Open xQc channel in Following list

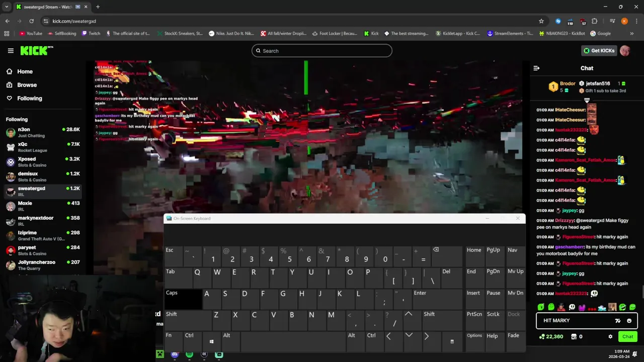(42, 147)
